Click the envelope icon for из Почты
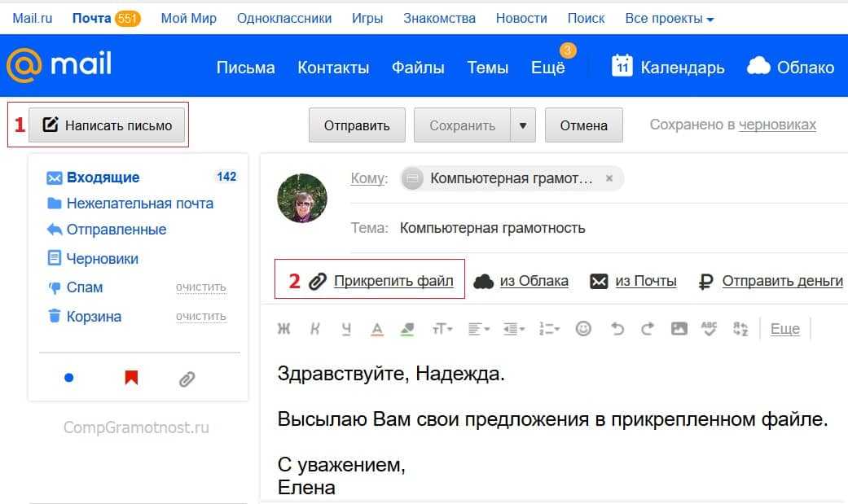The image size is (848, 504). point(599,281)
